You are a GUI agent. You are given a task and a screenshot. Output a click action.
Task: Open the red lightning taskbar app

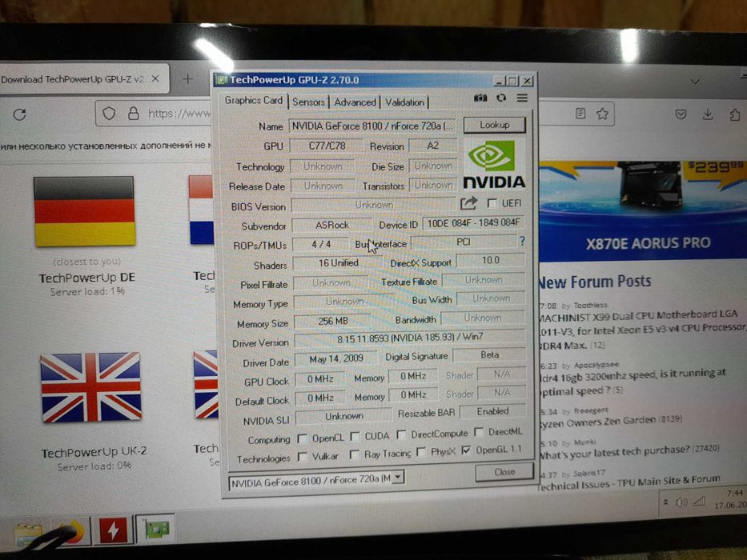113,530
